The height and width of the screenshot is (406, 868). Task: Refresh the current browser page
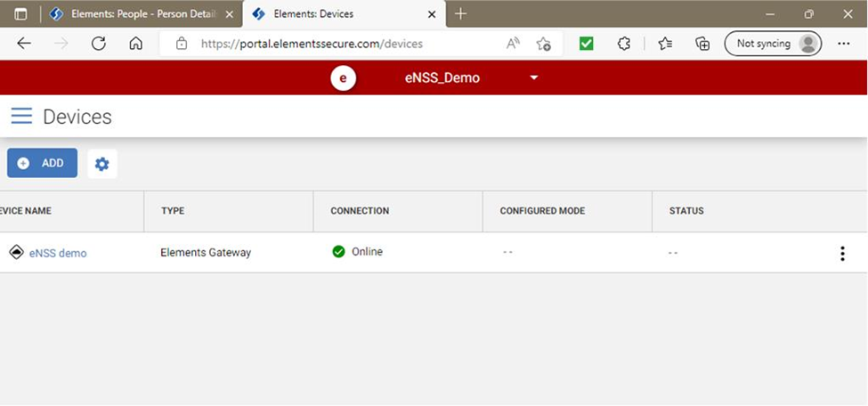pos(99,44)
